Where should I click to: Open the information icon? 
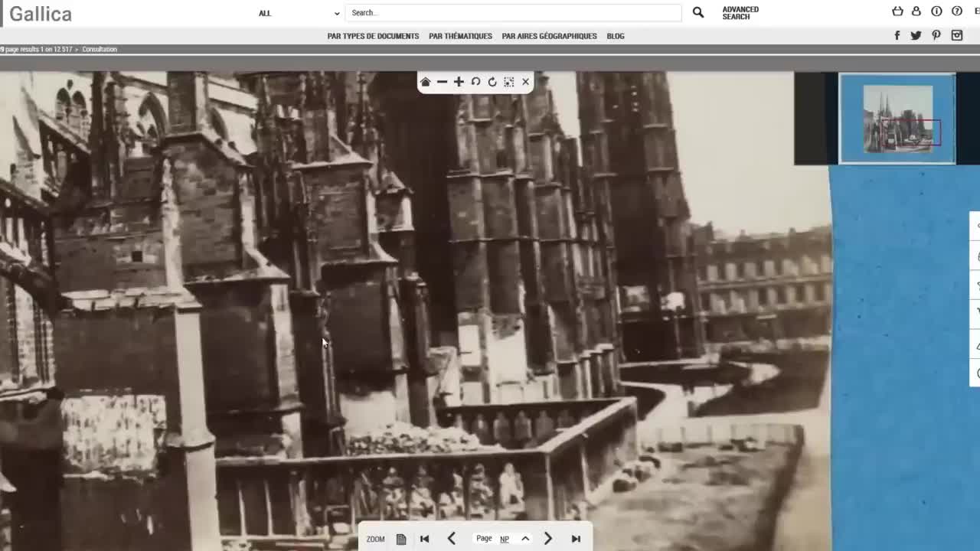(936, 11)
